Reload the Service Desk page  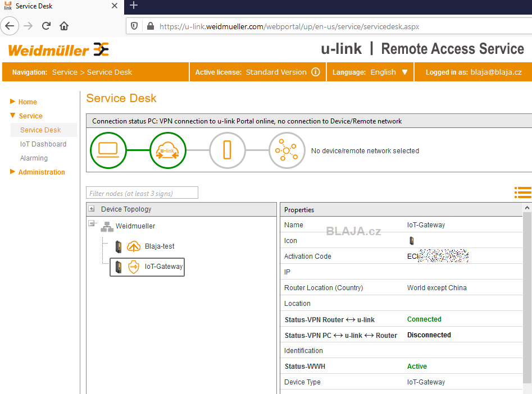click(46, 26)
